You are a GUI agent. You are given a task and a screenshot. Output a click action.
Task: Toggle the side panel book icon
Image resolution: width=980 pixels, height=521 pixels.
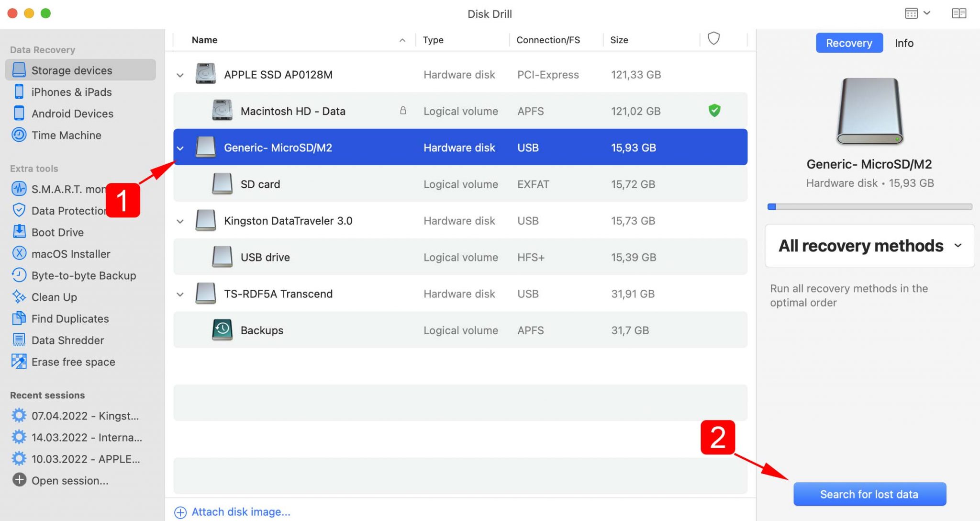coord(959,13)
